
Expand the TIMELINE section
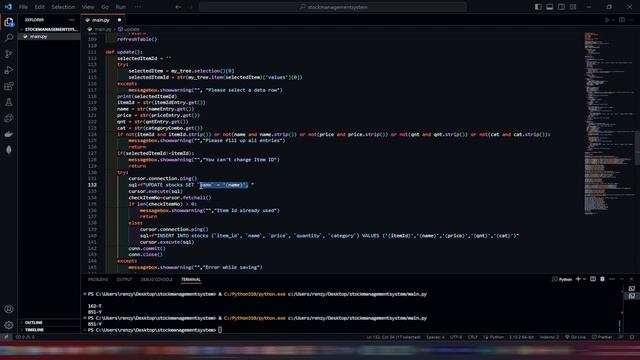(49, 330)
